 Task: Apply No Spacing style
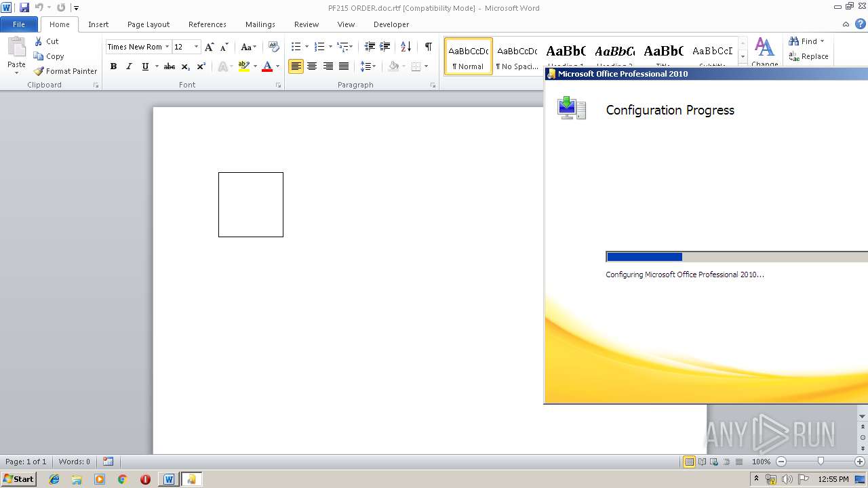[x=517, y=56]
